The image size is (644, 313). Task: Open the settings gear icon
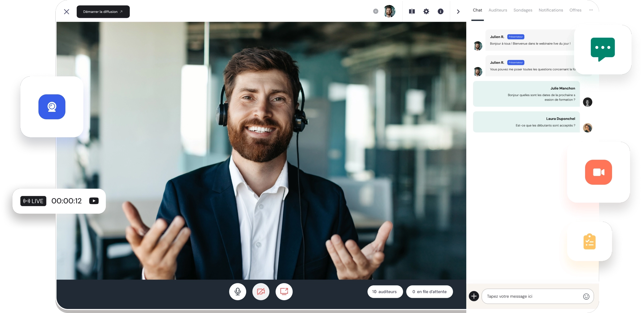pos(426,11)
